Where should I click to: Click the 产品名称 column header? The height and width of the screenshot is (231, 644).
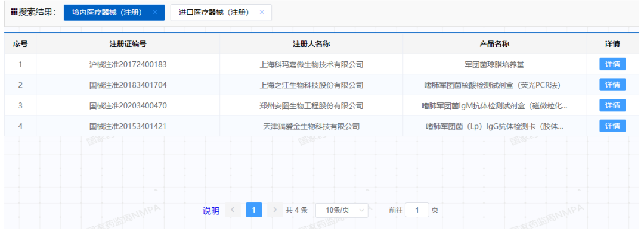point(494,44)
